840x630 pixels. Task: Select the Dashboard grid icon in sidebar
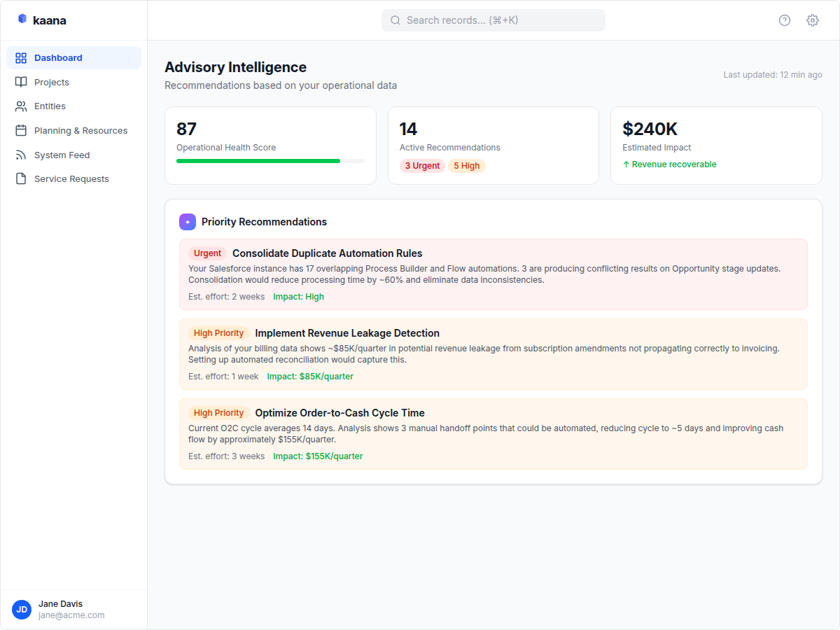[22, 57]
